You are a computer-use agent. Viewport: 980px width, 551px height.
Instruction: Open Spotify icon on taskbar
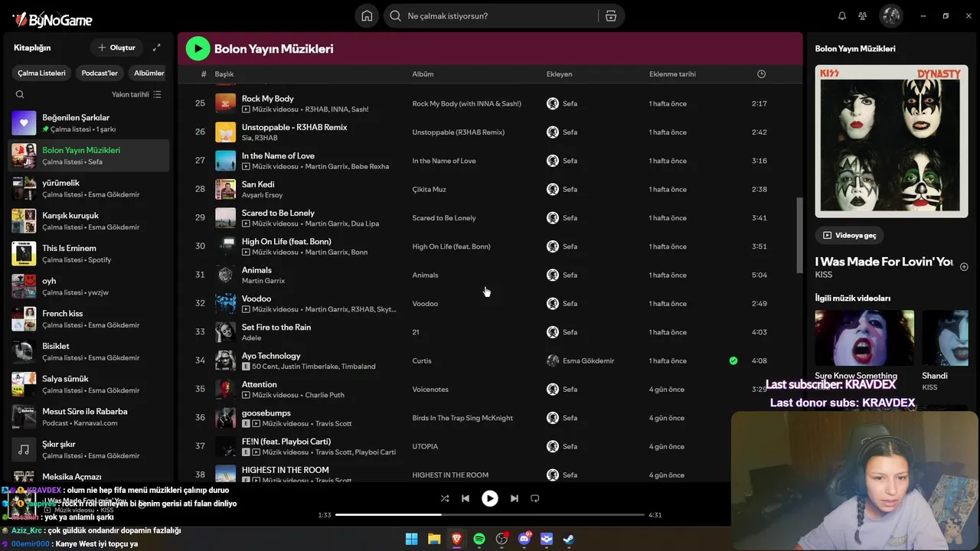pyautogui.click(x=479, y=539)
